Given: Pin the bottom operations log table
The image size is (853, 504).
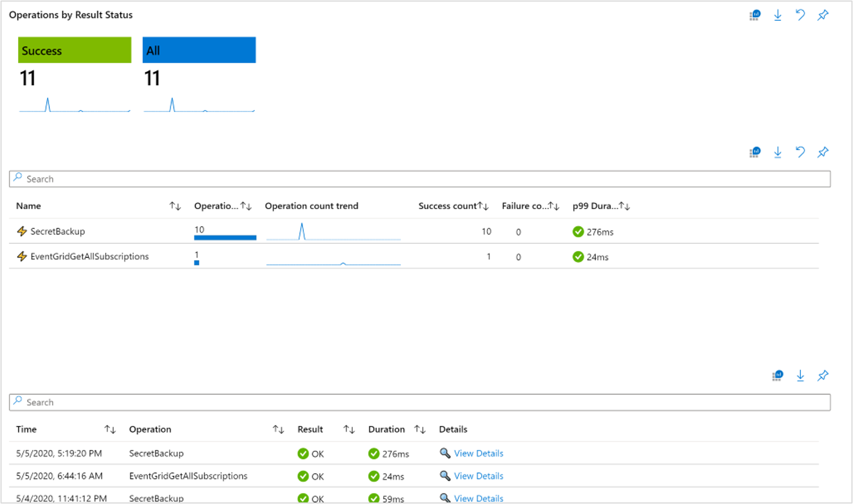Looking at the screenshot, I should click(x=823, y=375).
